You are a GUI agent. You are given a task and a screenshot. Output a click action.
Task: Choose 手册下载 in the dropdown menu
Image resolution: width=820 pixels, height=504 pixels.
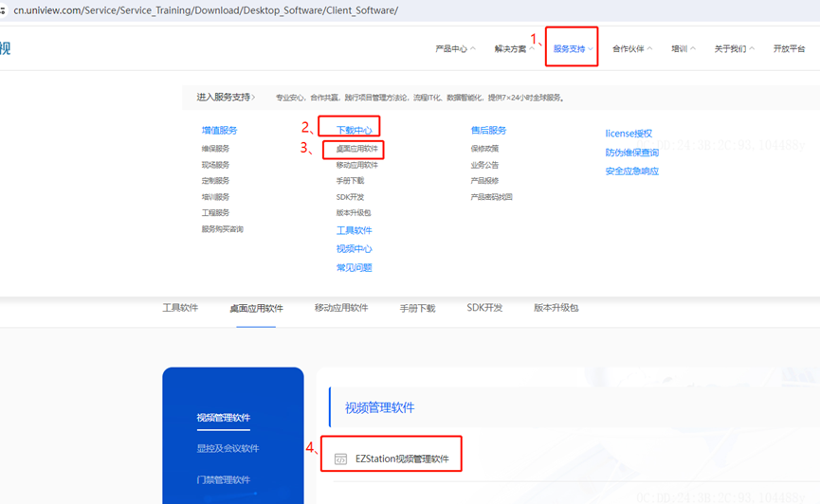[350, 180]
